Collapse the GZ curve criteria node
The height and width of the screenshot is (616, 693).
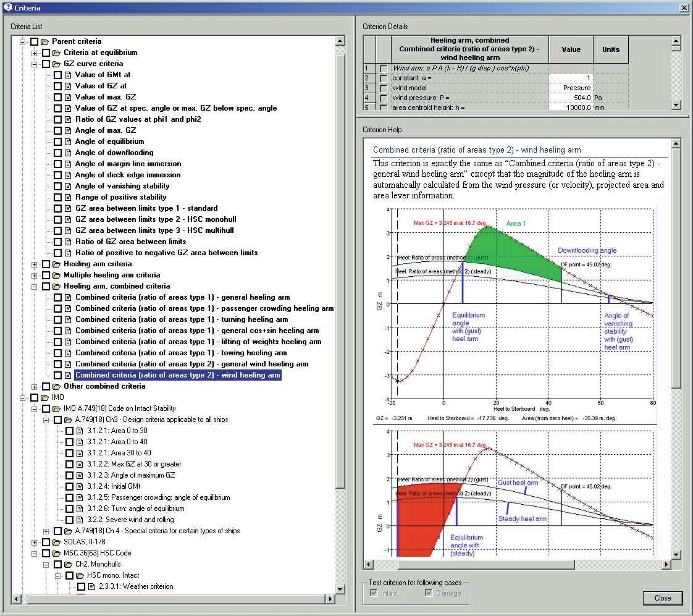pyautogui.click(x=34, y=64)
